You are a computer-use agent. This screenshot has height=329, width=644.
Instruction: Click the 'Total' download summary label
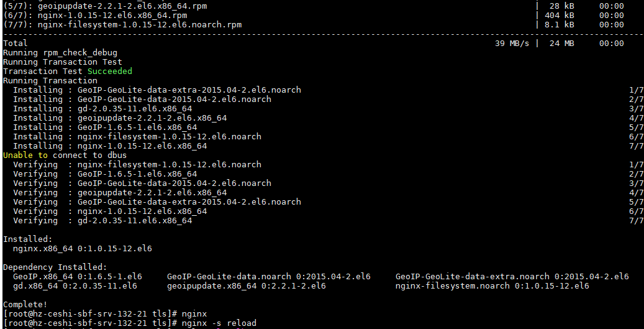pos(16,44)
